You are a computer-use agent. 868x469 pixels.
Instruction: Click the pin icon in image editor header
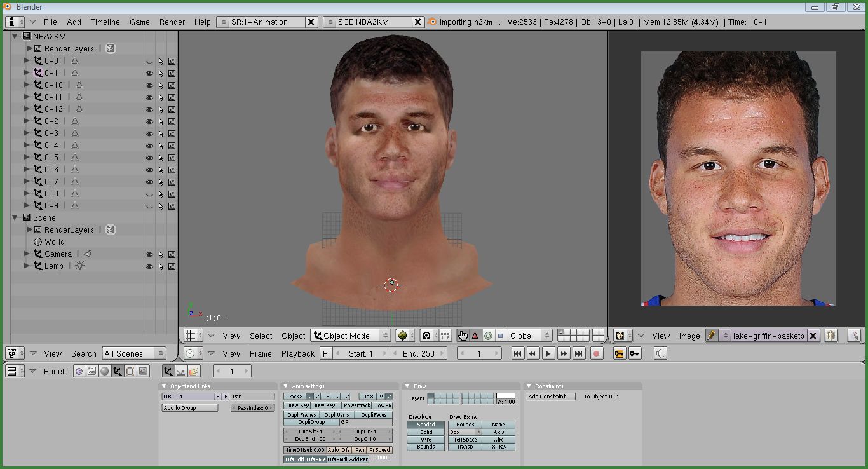point(711,336)
